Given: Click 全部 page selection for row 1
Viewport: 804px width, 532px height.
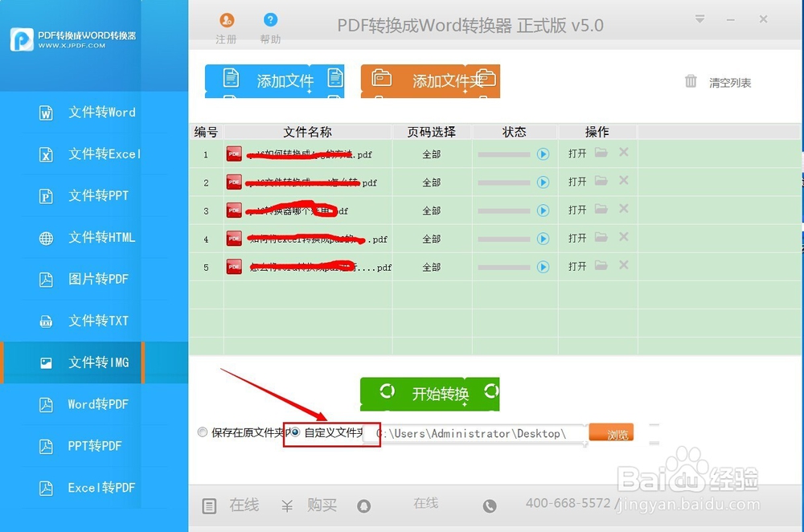Looking at the screenshot, I should point(431,154).
